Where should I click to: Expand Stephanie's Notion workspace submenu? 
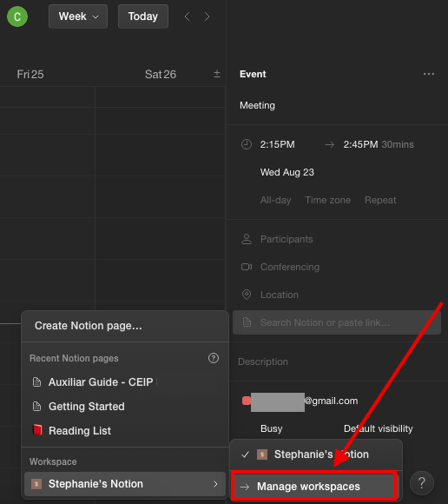tap(125, 484)
